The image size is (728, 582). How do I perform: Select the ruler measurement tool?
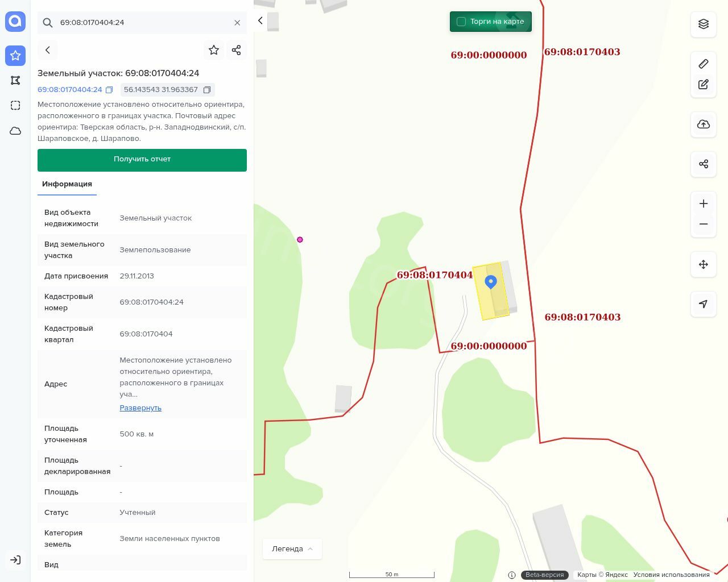point(704,64)
